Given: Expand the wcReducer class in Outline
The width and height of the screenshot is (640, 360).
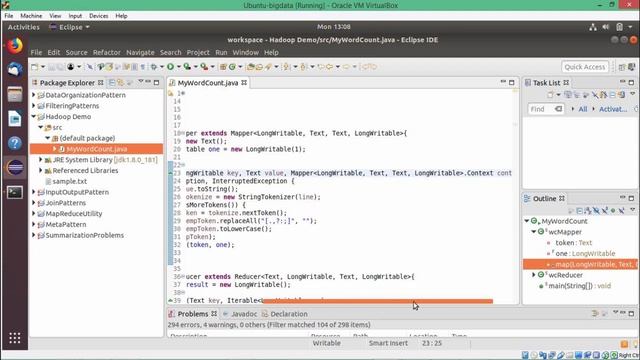Looking at the screenshot, I should [x=533, y=275].
